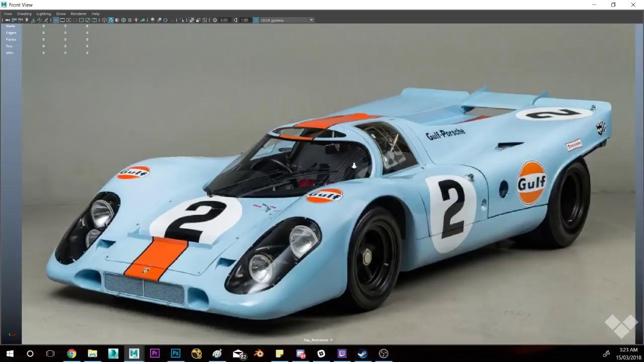The image size is (644, 362).
Task: Toggle the Film Gate overlay
Action: click(62, 20)
